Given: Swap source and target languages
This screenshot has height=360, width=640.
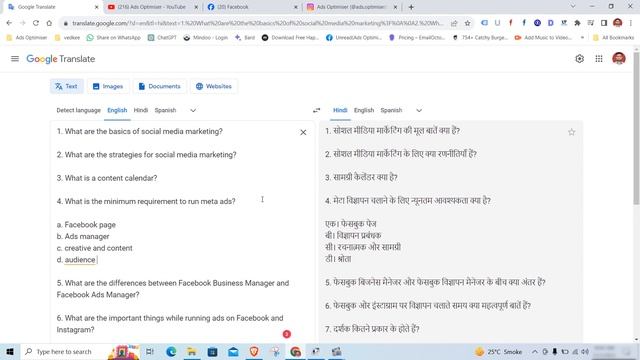Looking at the screenshot, I should tap(316, 110).
